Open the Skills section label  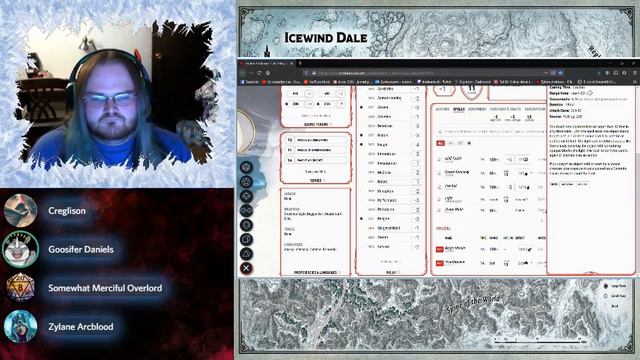[x=391, y=272]
